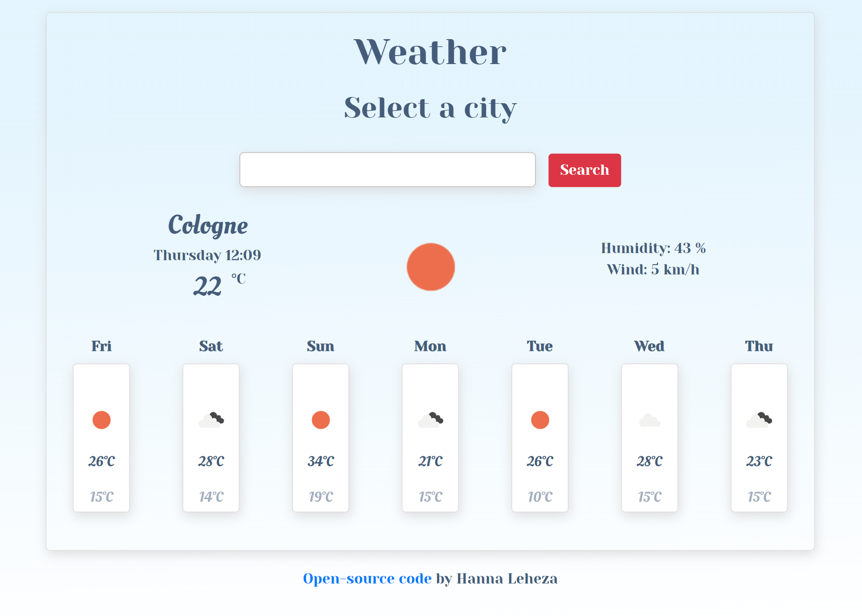Click the sunny weather icon for Friday
This screenshot has width=862, height=616.
pos(102,419)
